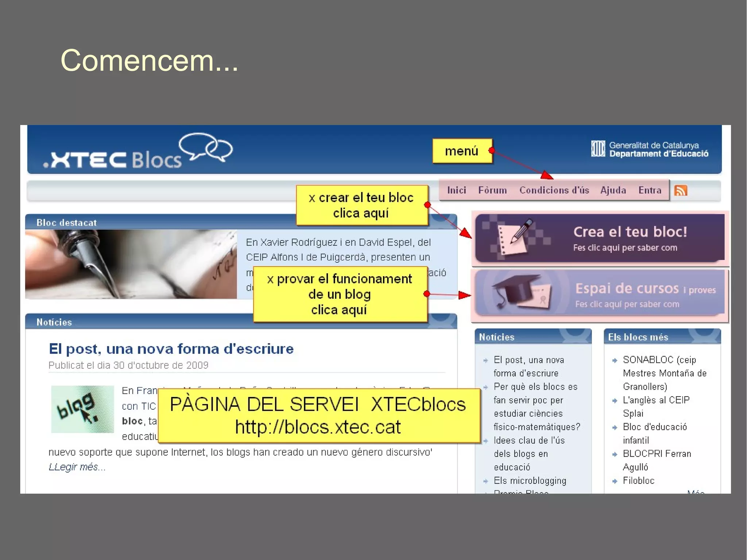Click the fountain pen featured blog image
The width and height of the screenshot is (747, 560).
(131, 264)
